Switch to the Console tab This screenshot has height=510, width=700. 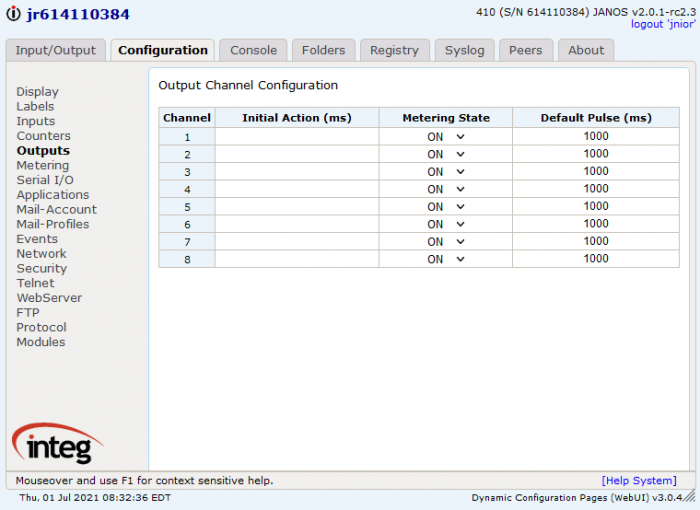(253, 50)
